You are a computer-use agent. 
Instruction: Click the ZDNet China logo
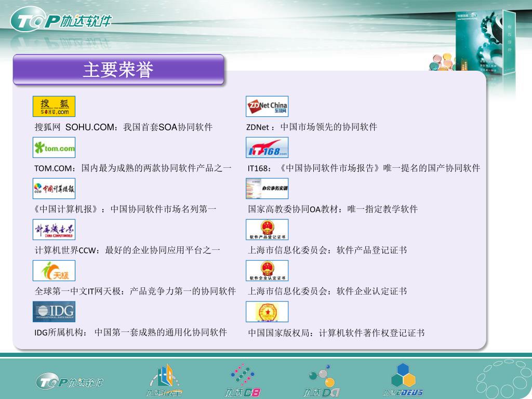(x=267, y=107)
